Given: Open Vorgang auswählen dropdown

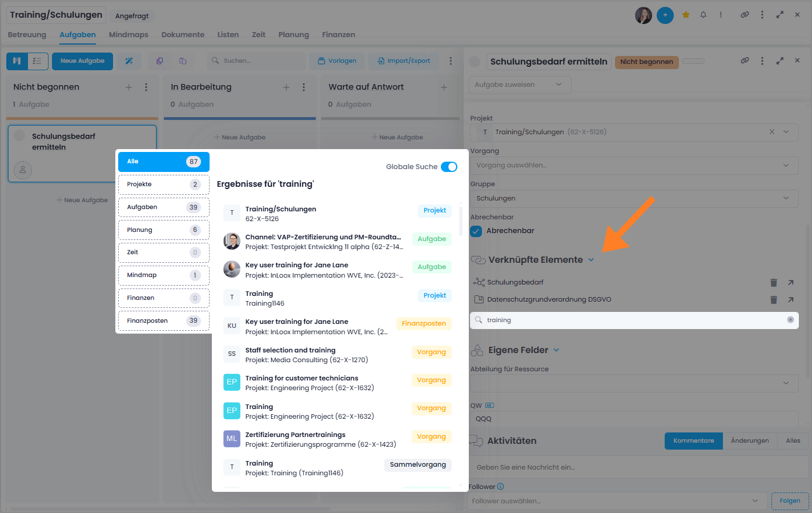Looking at the screenshot, I should (x=634, y=165).
